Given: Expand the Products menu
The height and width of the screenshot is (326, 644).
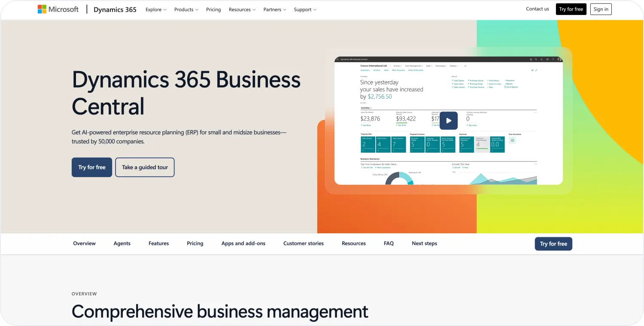Looking at the screenshot, I should 186,9.
